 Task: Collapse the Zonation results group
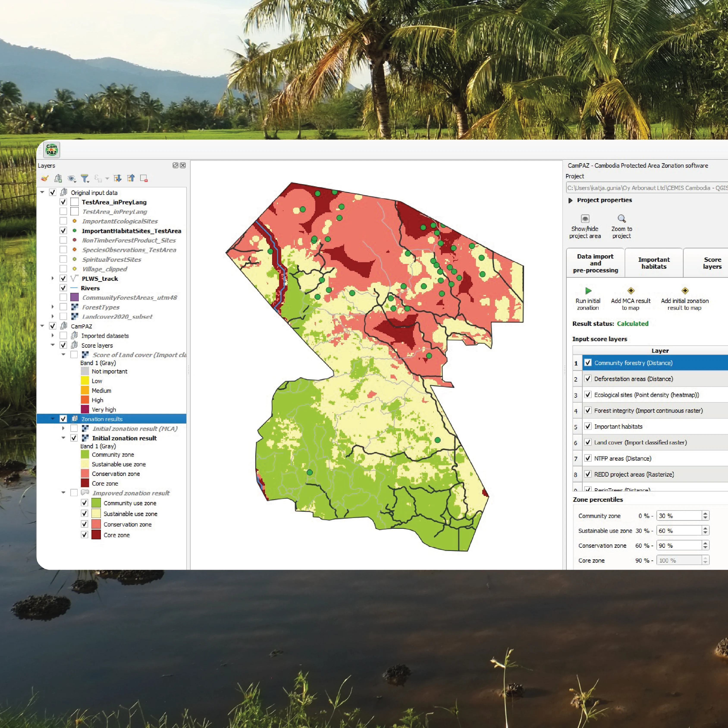[x=53, y=419]
